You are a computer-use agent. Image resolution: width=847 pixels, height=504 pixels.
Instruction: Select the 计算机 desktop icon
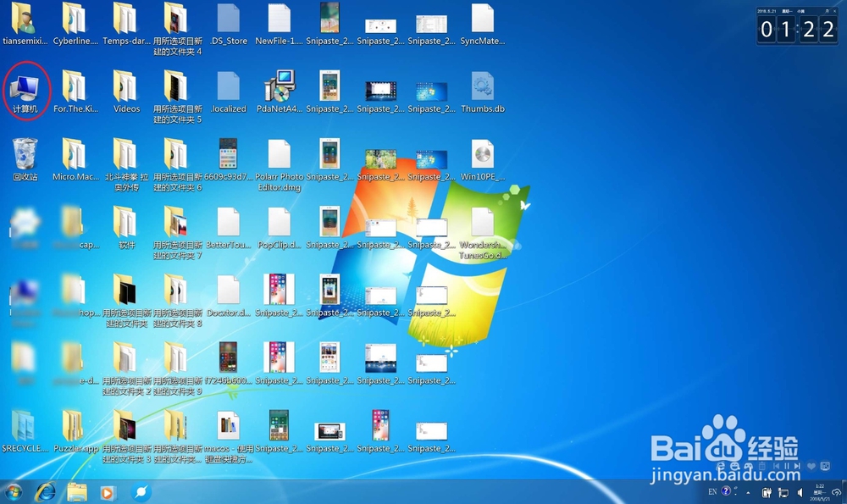[x=25, y=94]
